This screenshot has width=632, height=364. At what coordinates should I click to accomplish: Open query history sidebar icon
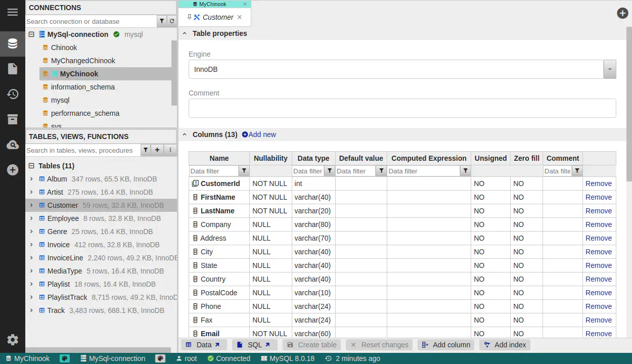tap(13, 94)
